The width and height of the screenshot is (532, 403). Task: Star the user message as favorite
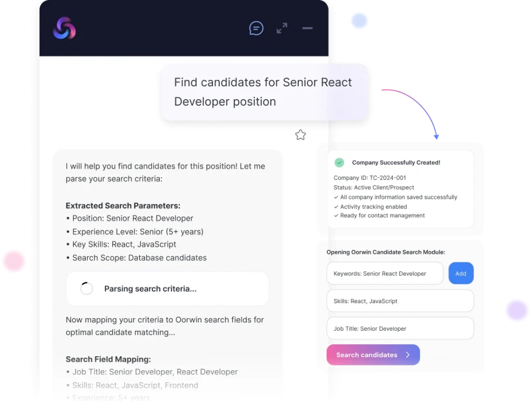[x=300, y=135]
